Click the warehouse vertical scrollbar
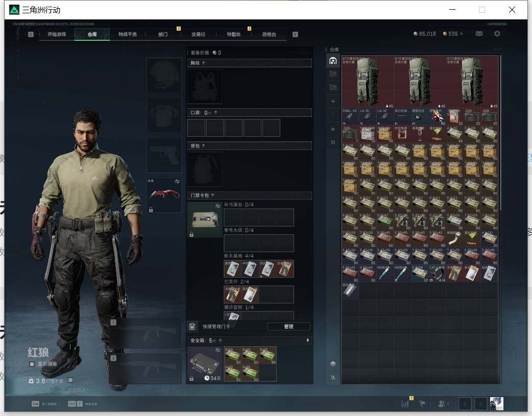532x416 pixels. click(x=500, y=132)
